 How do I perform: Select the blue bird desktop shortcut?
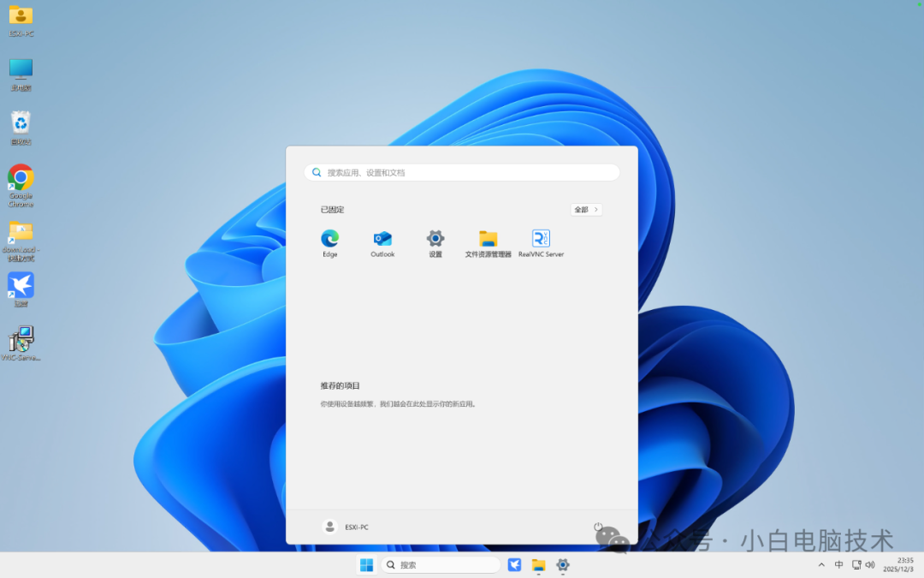click(21, 289)
